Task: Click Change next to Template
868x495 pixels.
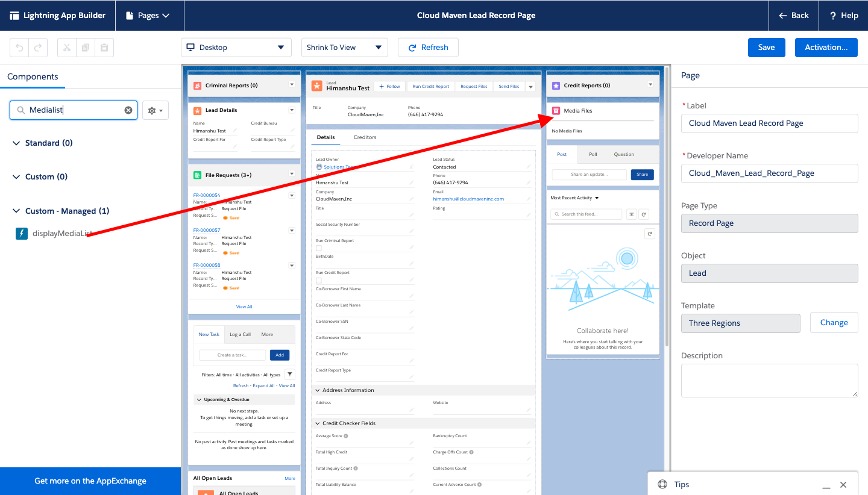Action: click(834, 323)
